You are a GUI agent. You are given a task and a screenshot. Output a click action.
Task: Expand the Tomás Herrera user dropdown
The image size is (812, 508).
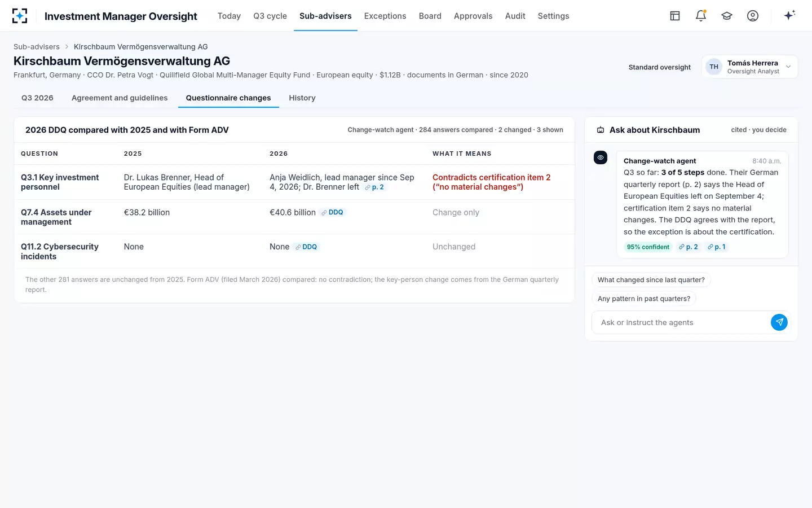click(x=749, y=67)
